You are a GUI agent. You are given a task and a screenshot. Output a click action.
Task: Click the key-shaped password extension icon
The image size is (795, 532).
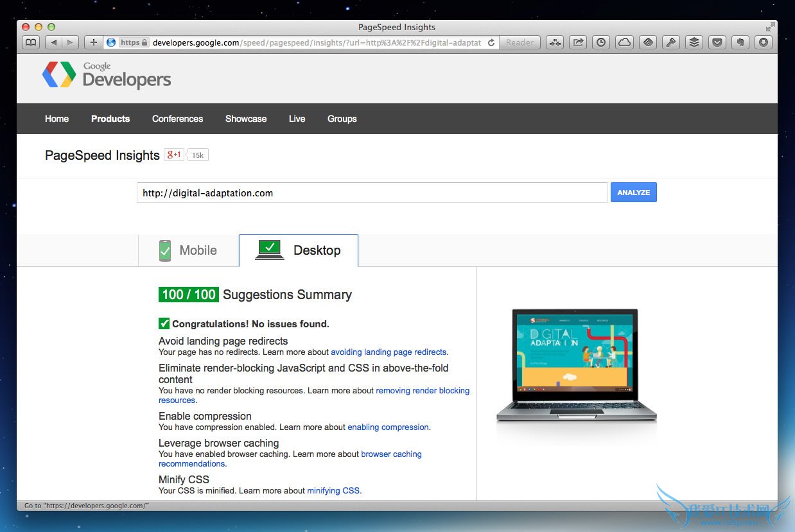[670, 42]
